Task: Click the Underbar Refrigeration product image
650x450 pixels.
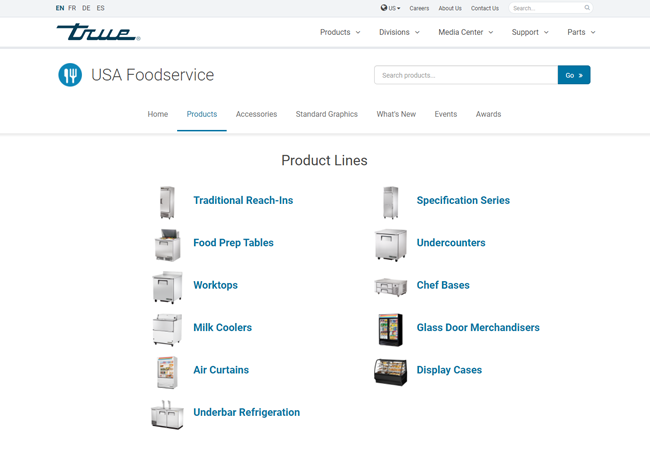Action: pyautogui.click(x=167, y=414)
